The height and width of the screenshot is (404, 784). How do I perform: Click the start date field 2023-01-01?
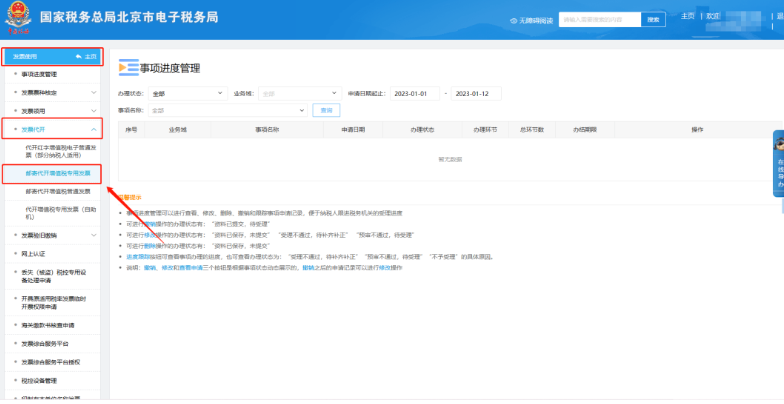click(415, 94)
